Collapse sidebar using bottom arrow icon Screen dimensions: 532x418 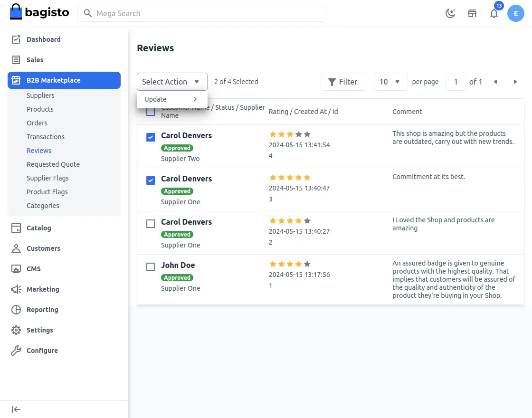pos(16,409)
